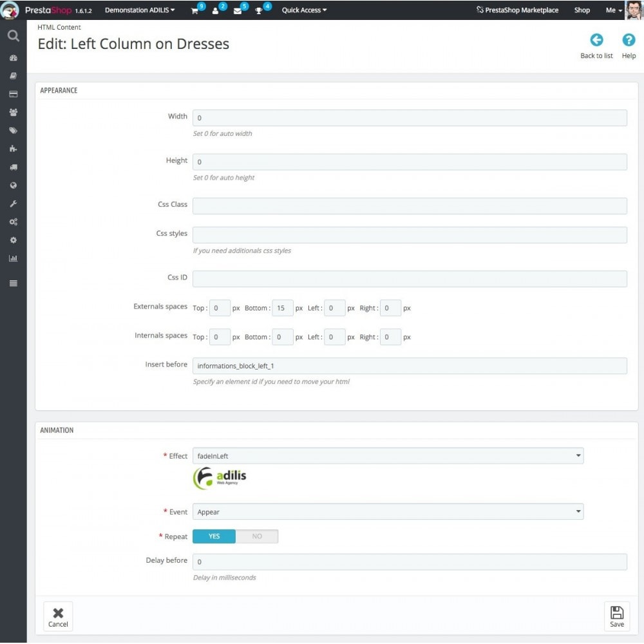Click the Css Class input field

(410, 206)
